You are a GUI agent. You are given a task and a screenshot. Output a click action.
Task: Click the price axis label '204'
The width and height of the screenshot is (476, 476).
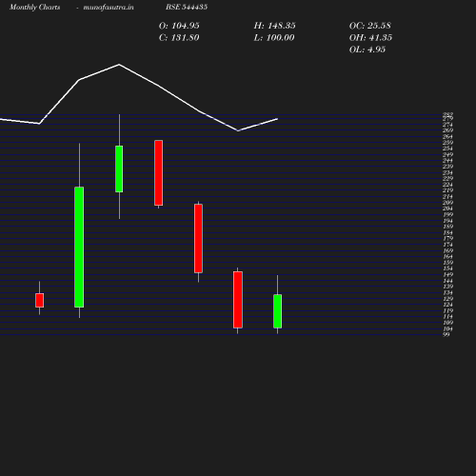(447, 208)
